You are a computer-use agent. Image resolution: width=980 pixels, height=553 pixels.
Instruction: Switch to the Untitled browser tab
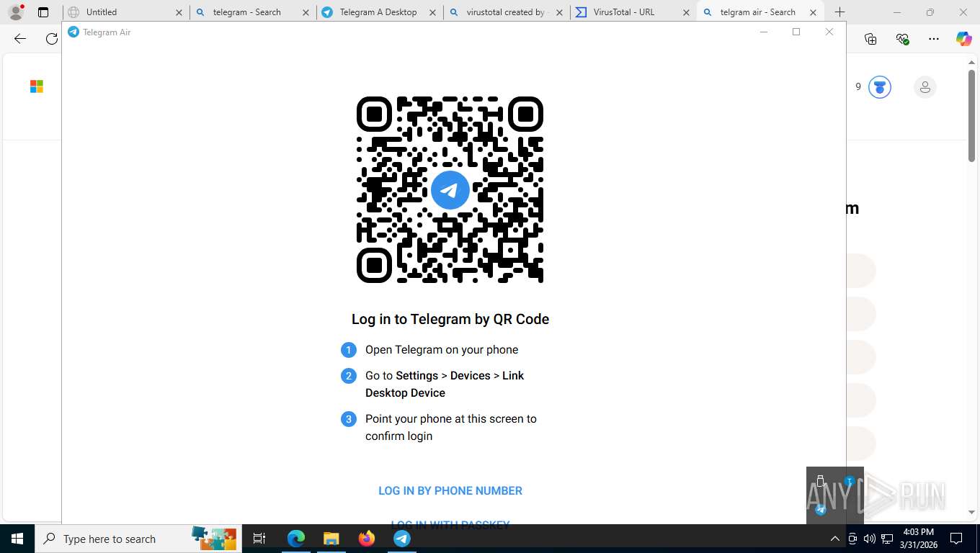[x=127, y=12]
